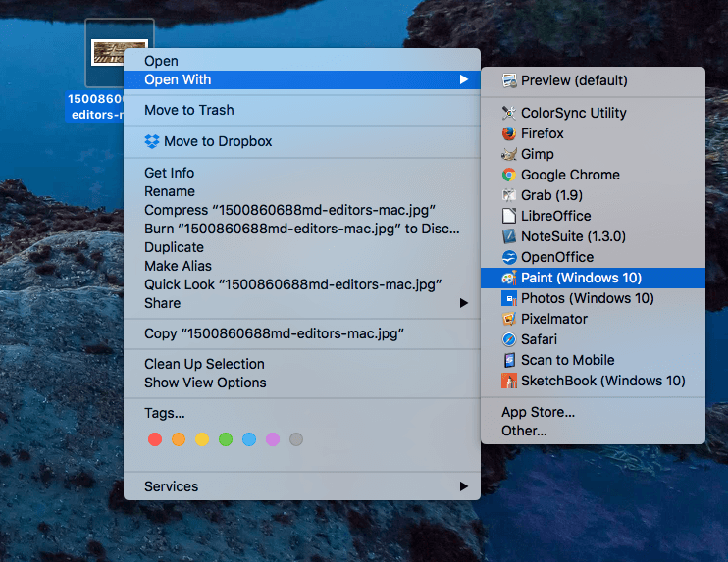Click the Dropbox logo icon
Viewport: 728px width, 562px height.
click(x=152, y=141)
